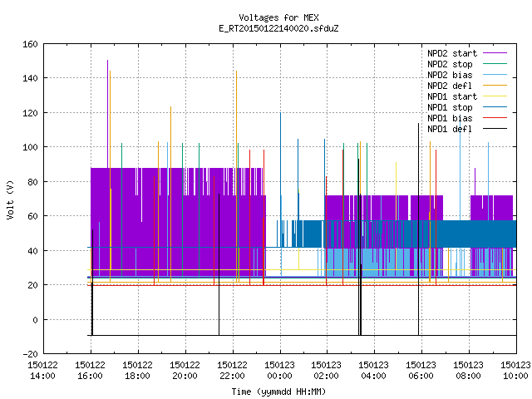Click the 'NPD1 start' legend label

[452, 96]
